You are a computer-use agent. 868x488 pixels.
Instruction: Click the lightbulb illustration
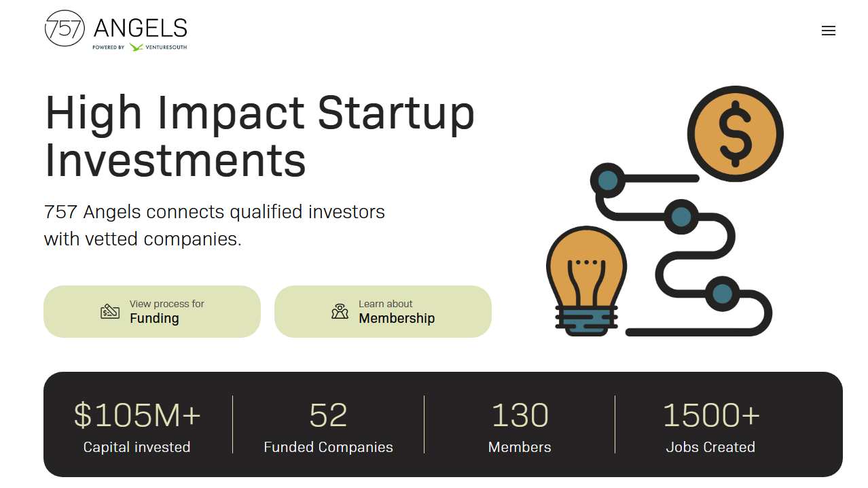coord(587,281)
